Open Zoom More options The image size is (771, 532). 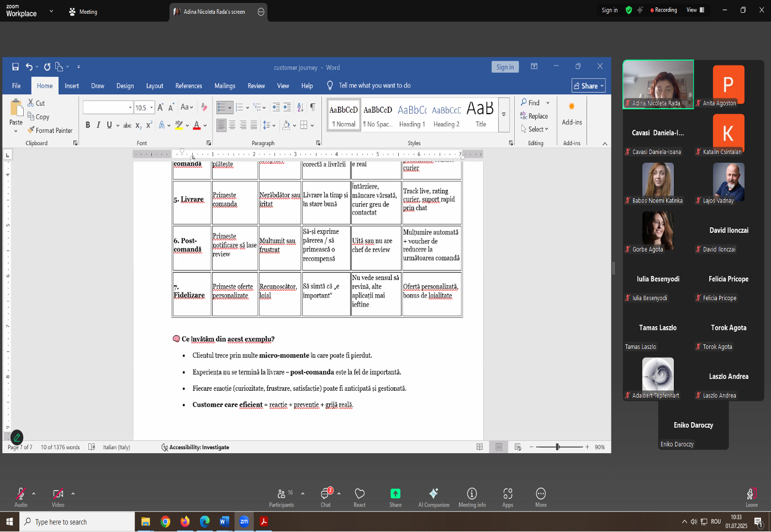click(x=541, y=497)
